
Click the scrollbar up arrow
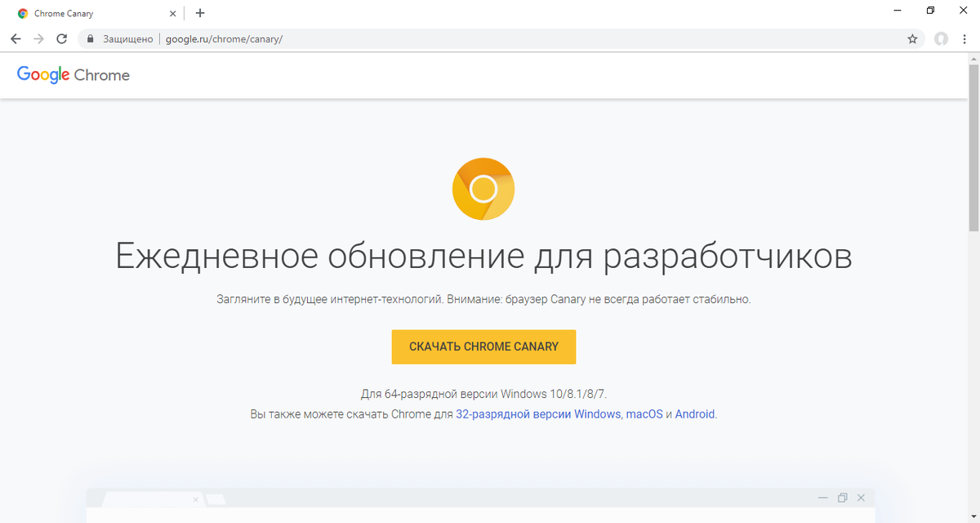[x=973, y=58]
